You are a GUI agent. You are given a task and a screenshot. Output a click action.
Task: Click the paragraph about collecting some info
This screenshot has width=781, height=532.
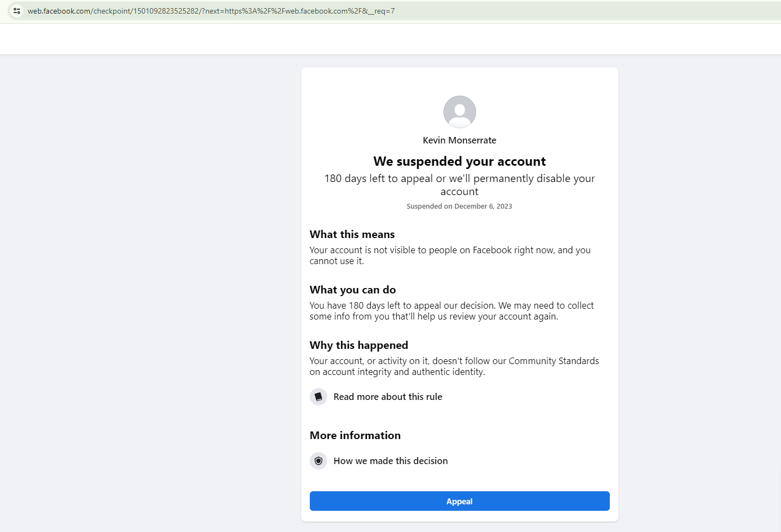[x=452, y=311]
